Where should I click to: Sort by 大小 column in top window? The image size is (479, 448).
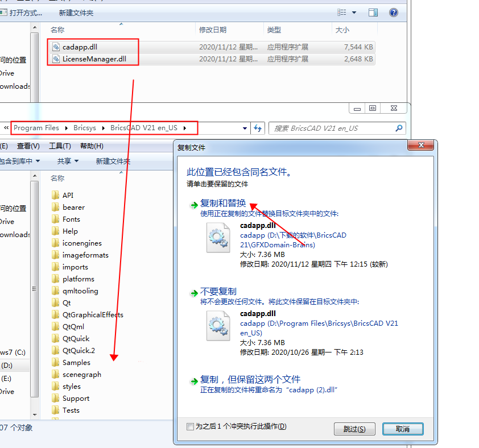click(342, 30)
